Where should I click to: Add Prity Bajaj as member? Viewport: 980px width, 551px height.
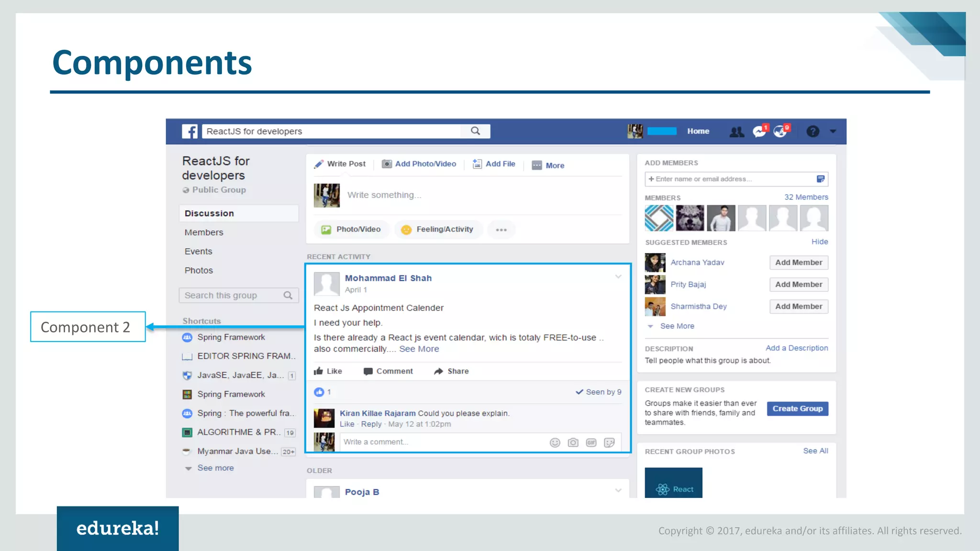[x=799, y=285]
